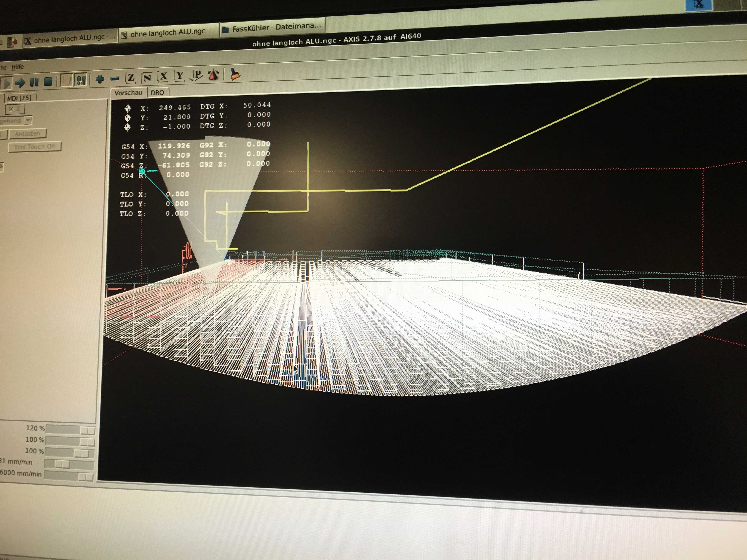Open the DRO tab
This screenshot has height=560, width=747.
coord(157,92)
